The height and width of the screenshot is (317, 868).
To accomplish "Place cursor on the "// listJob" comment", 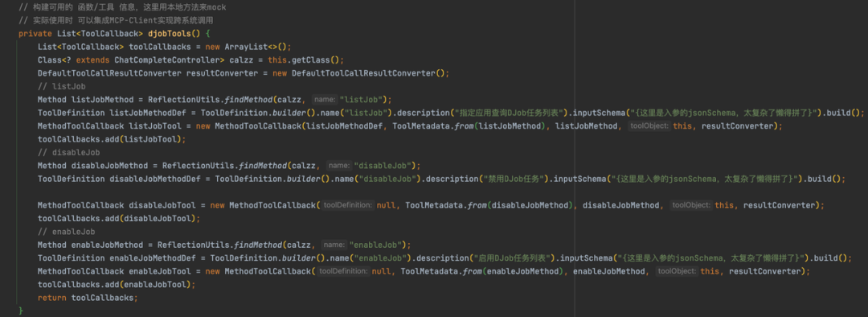I will pos(61,86).
